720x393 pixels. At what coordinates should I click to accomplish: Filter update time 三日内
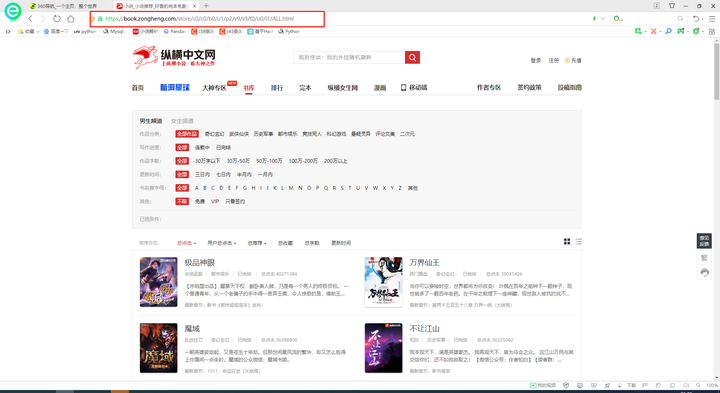click(x=202, y=174)
